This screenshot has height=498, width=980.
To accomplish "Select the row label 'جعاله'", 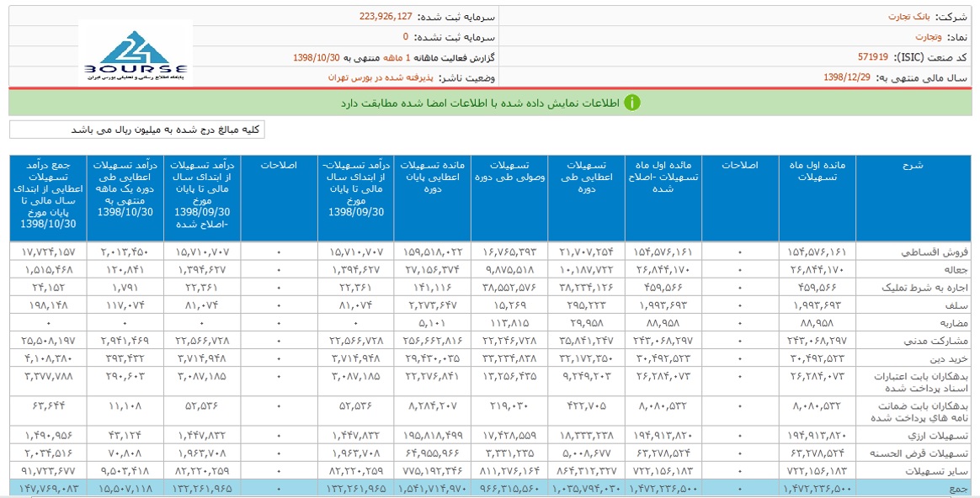I will point(955,270).
